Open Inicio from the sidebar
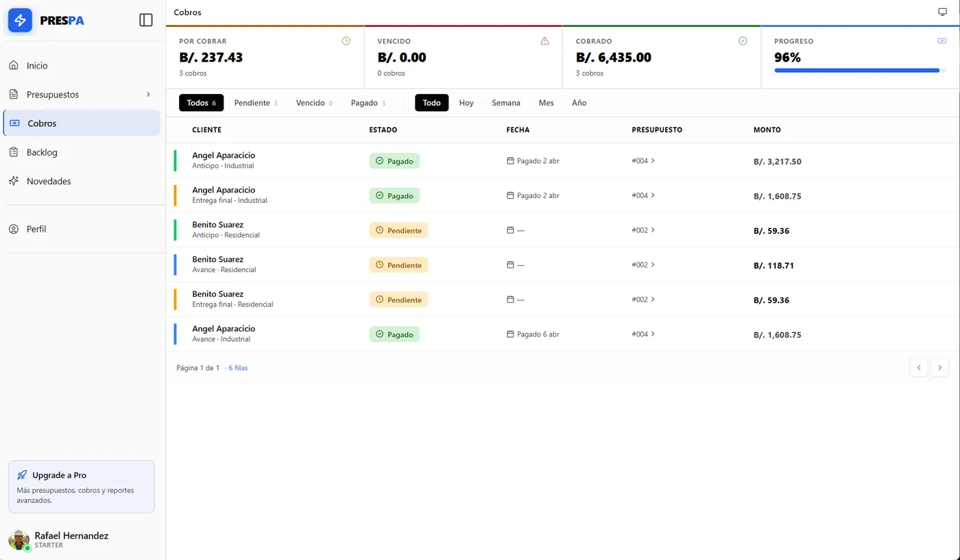The image size is (960, 560). tap(37, 66)
